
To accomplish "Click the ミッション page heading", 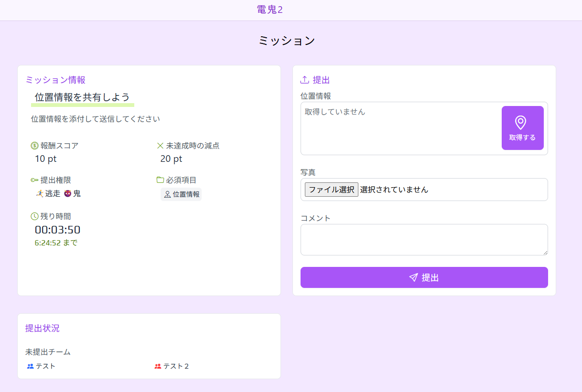I will click(x=287, y=41).
